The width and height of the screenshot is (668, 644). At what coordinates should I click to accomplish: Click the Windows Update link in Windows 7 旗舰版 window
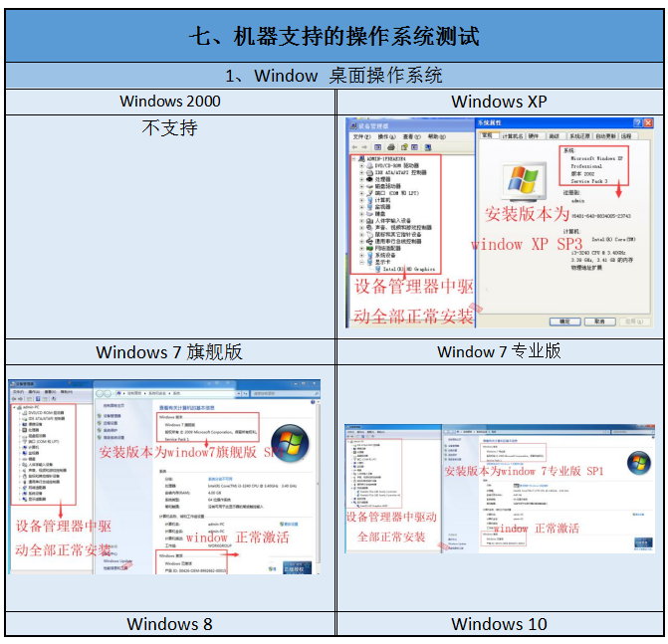117,560
